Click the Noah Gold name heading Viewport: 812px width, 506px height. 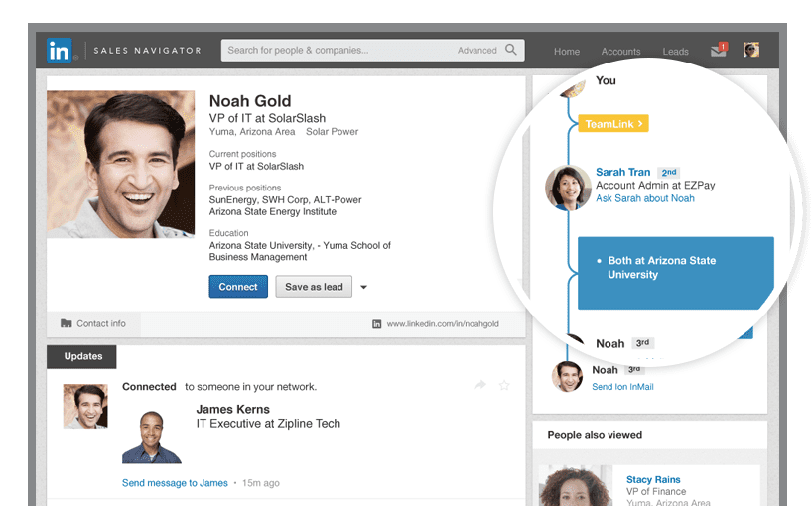tap(250, 101)
